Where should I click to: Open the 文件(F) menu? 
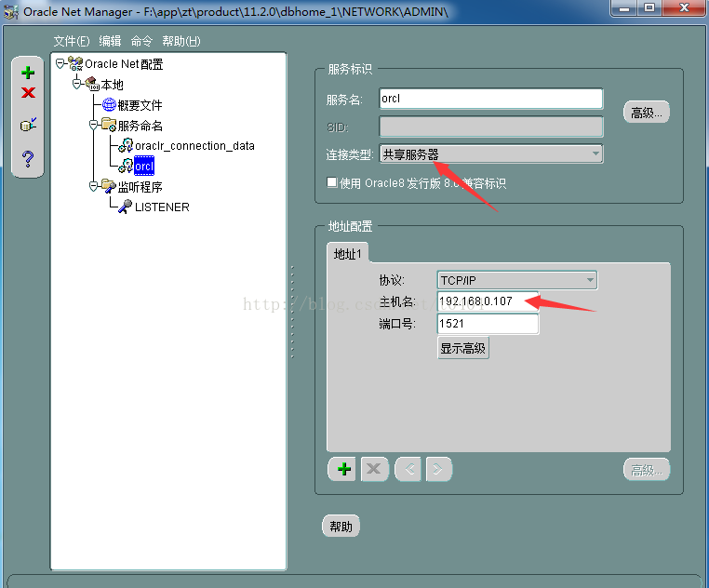coord(72,41)
